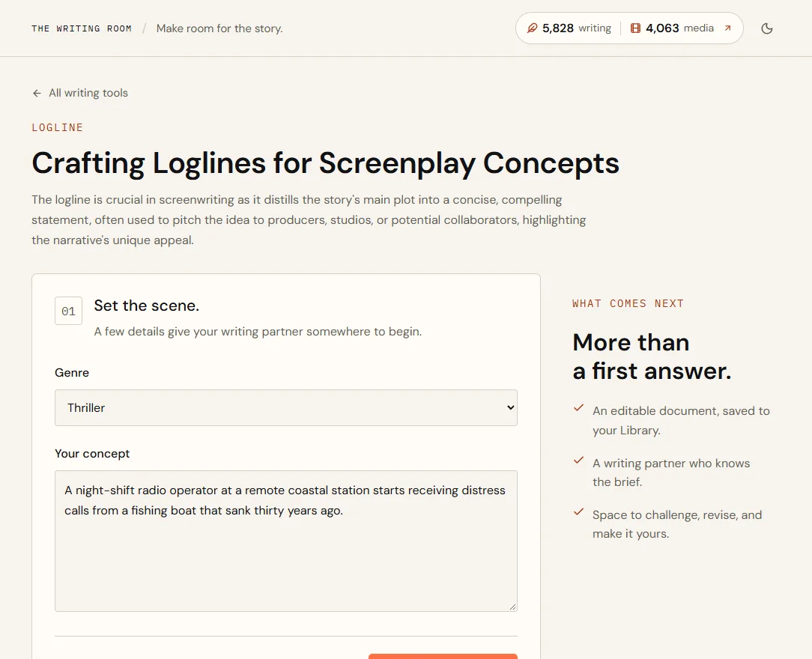The width and height of the screenshot is (812, 659).
Task: Click the 'Your concept' field label
Action: [92, 454]
